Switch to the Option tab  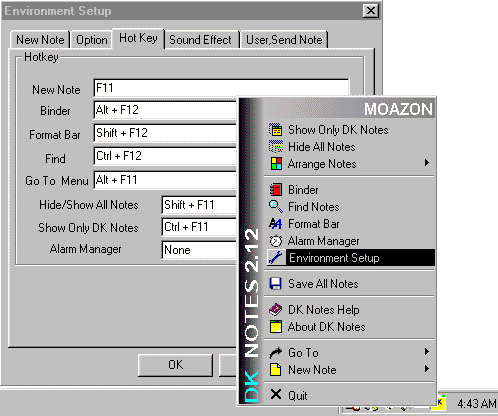pos(92,40)
